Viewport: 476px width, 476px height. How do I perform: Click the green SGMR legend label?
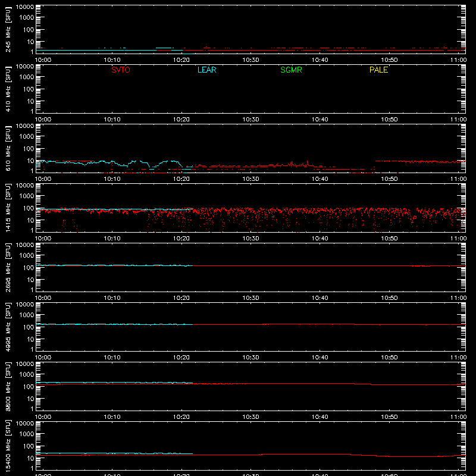291,70
